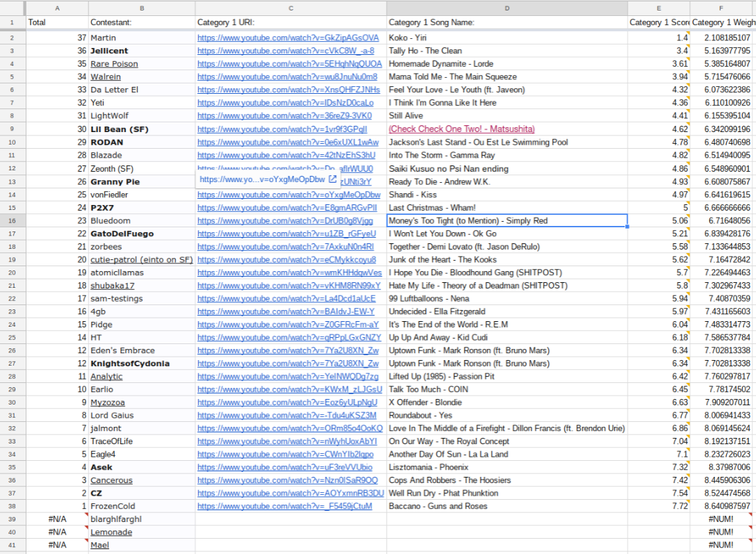Open the oYxgMeOpDbw link preview tooltip

click(x=262, y=179)
